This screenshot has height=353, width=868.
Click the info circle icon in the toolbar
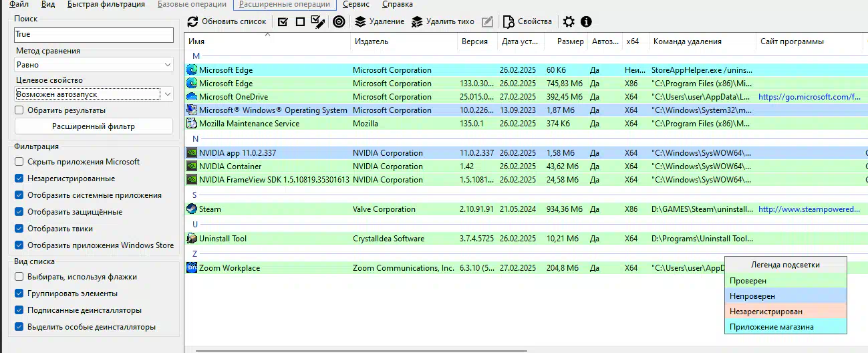(x=586, y=21)
